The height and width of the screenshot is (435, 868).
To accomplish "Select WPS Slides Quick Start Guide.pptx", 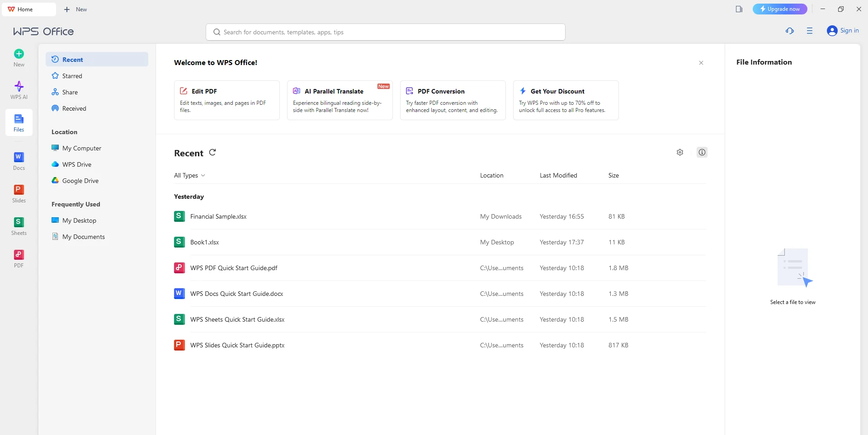I will 237,345.
